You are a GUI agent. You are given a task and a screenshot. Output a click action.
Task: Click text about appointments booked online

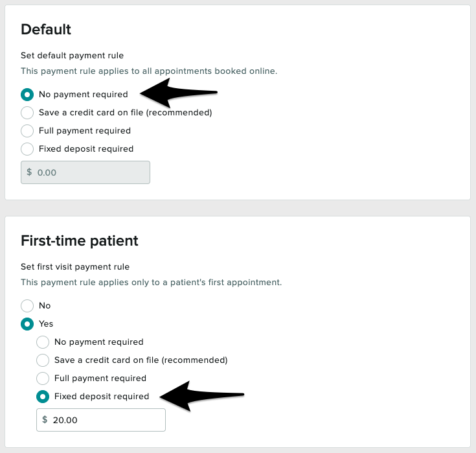click(x=149, y=71)
